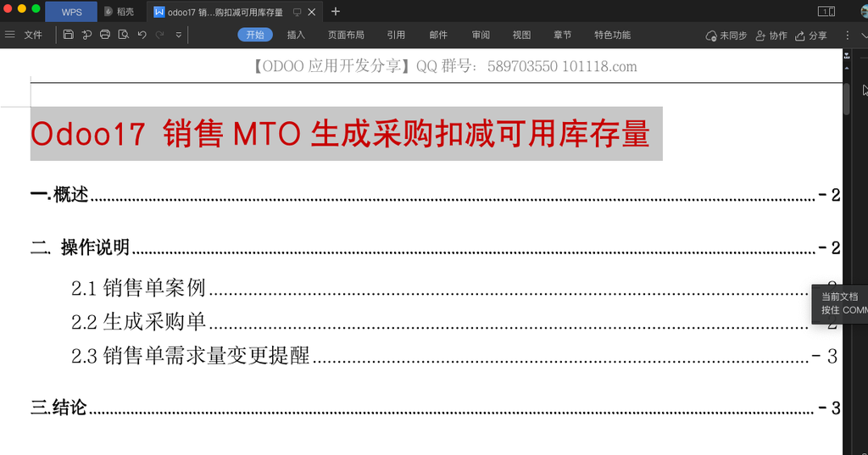Expand the quick access toolbar dropdown

pyautogui.click(x=178, y=35)
